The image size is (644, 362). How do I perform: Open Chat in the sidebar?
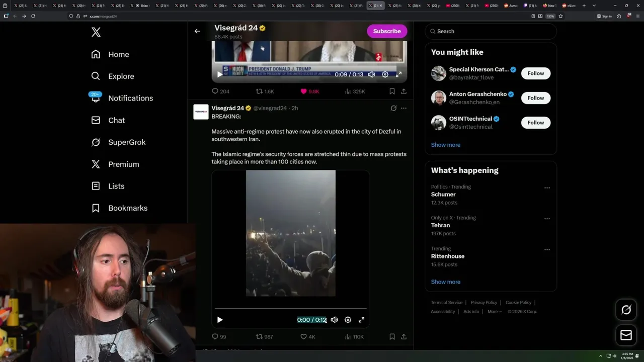coord(108,120)
